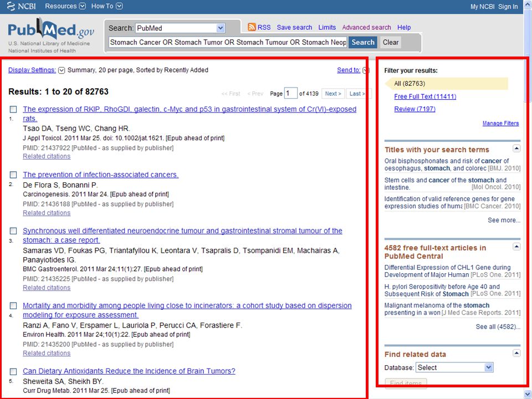
Task: Click the orange RSS feed icon
Action: point(252,27)
